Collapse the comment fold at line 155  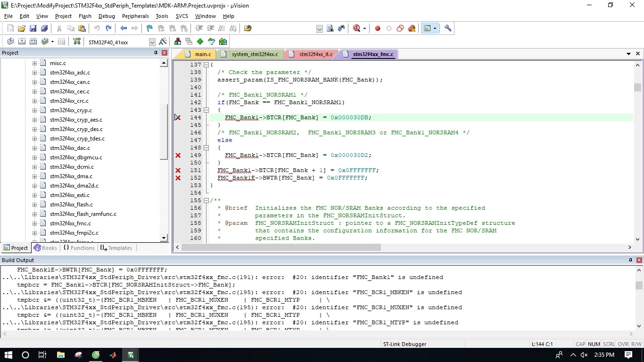coord(206,200)
